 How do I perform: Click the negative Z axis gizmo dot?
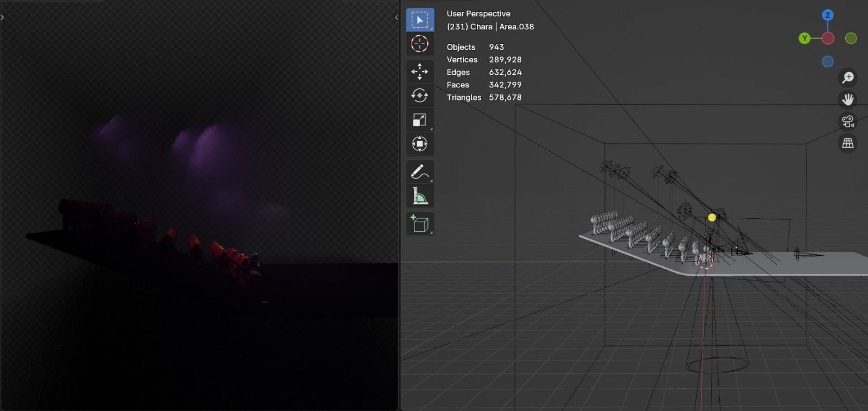coord(828,62)
